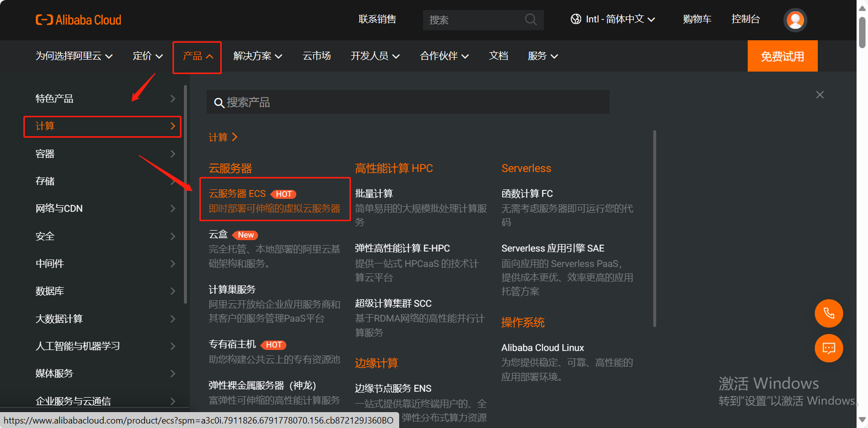The width and height of the screenshot is (868, 428).
Task: Click the product panel vertical scrollbar
Action: (x=654, y=229)
